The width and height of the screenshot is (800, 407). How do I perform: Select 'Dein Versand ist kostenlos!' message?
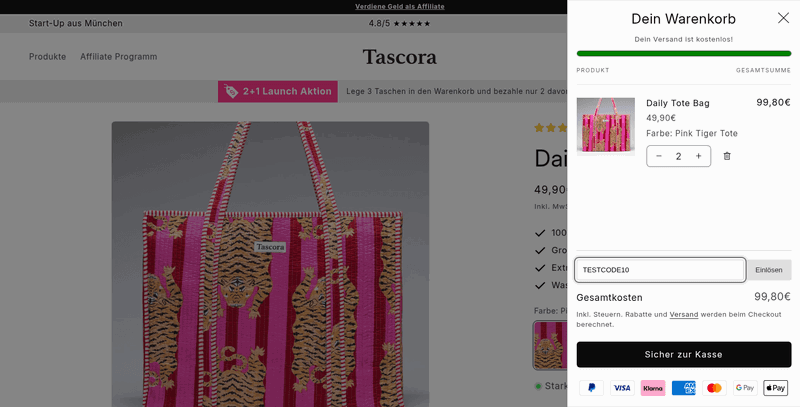(x=684, y=39)
